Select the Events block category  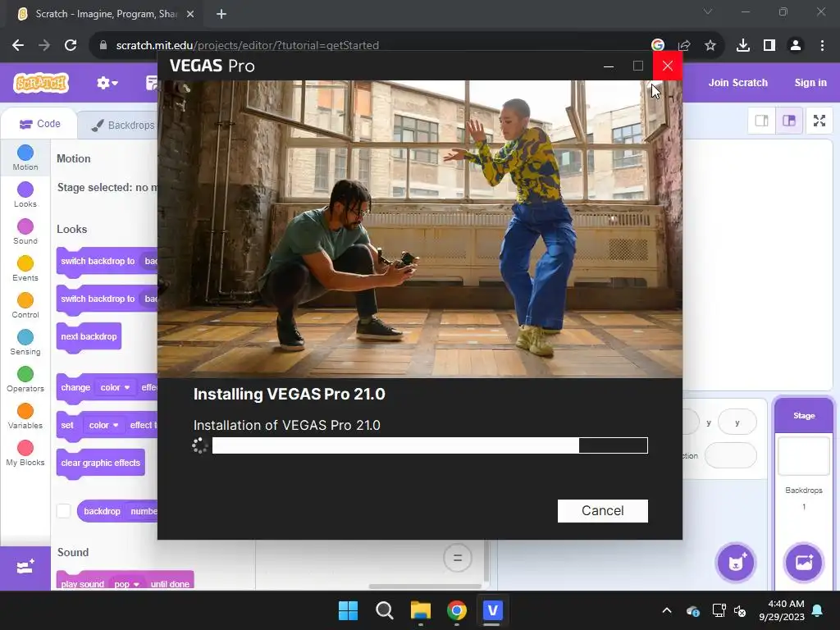coord(25,268)
